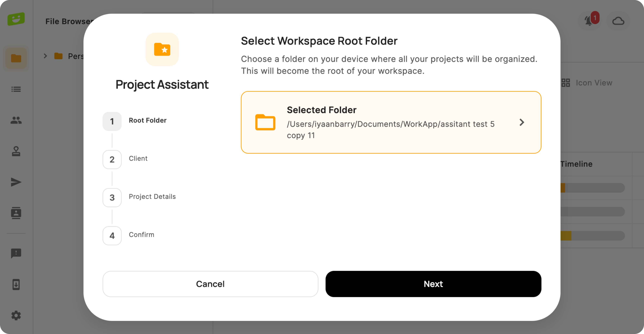644x334 pixels.
Task: Cancel the Project Assistant dialog
Action: coord(210,284)
